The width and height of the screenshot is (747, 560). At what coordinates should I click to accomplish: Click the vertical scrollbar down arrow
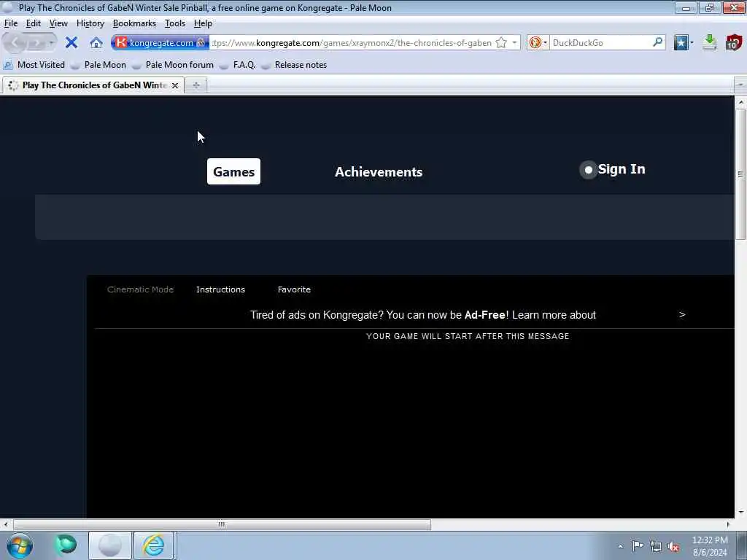pyautogui.click(x=740, y=513)
